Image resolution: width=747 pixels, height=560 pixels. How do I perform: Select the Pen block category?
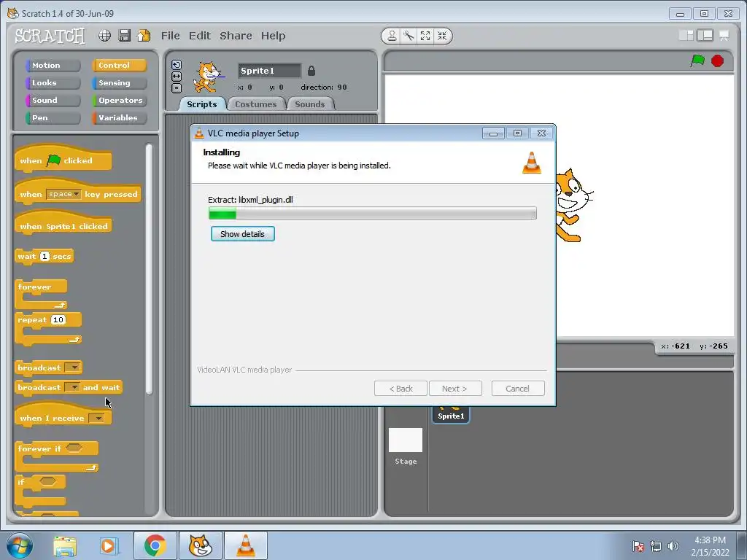(53, 117)
